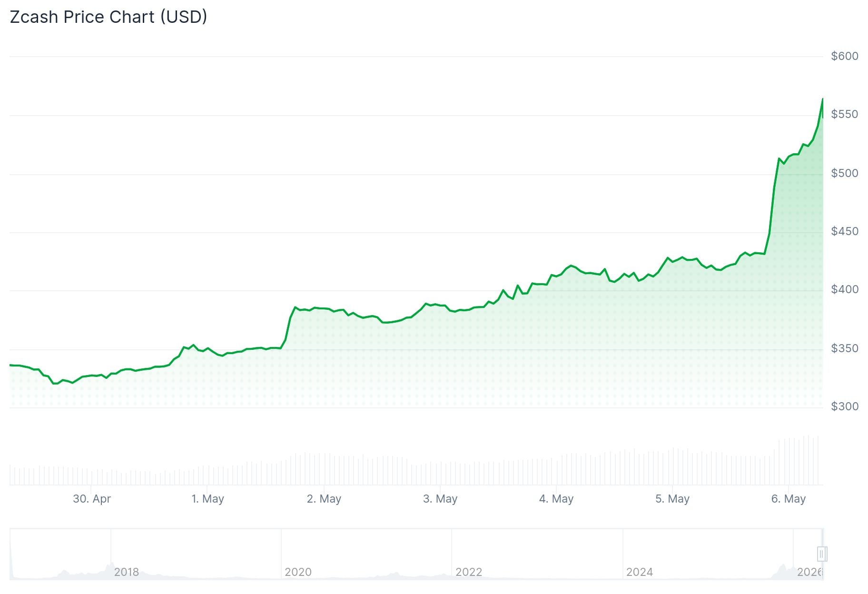
Task: Click the "2. May" date label
Action: click(324, 499)
